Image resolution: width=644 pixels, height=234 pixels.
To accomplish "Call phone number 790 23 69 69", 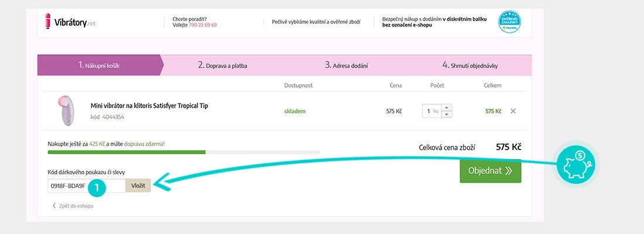I will point(203,25).
